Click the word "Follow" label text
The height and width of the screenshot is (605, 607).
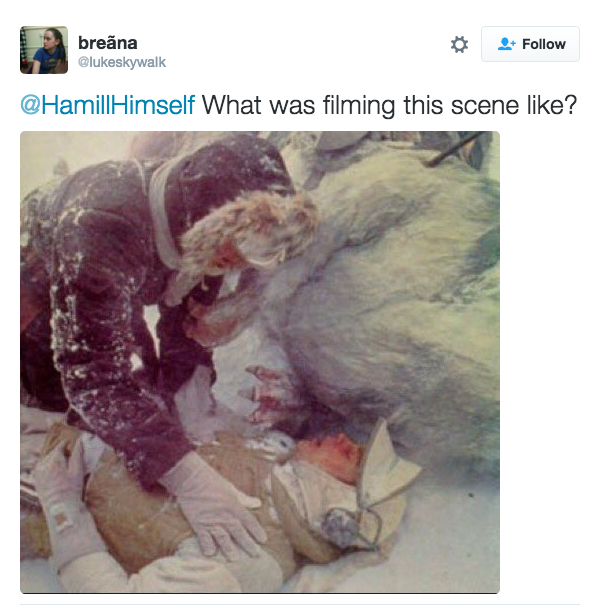(x=544, y=44)
